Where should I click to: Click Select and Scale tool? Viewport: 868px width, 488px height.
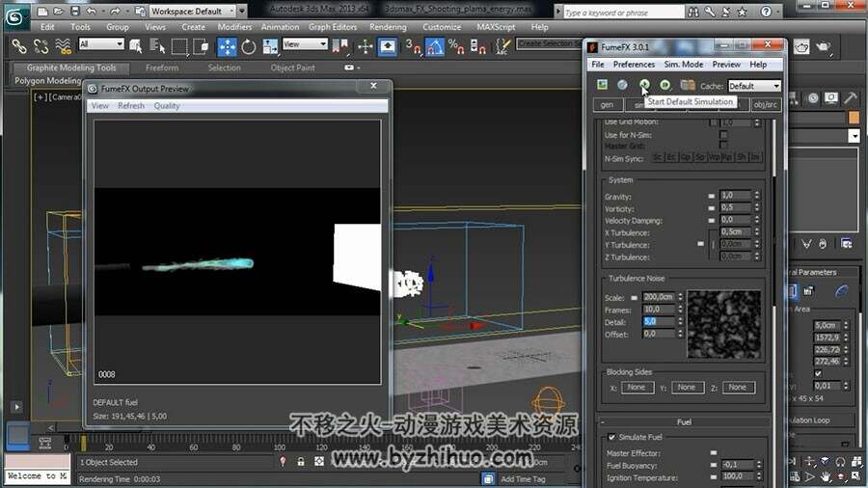coord(270,47)
